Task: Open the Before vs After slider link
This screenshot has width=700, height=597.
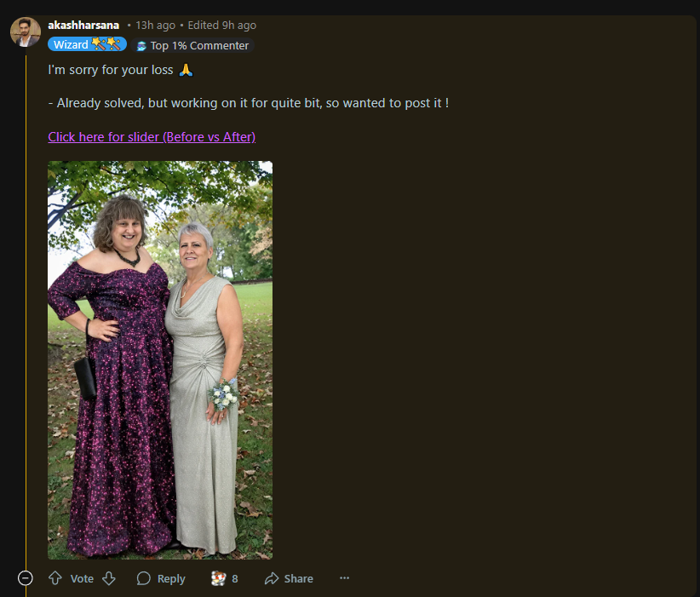Action: click(x=152, y=137)
